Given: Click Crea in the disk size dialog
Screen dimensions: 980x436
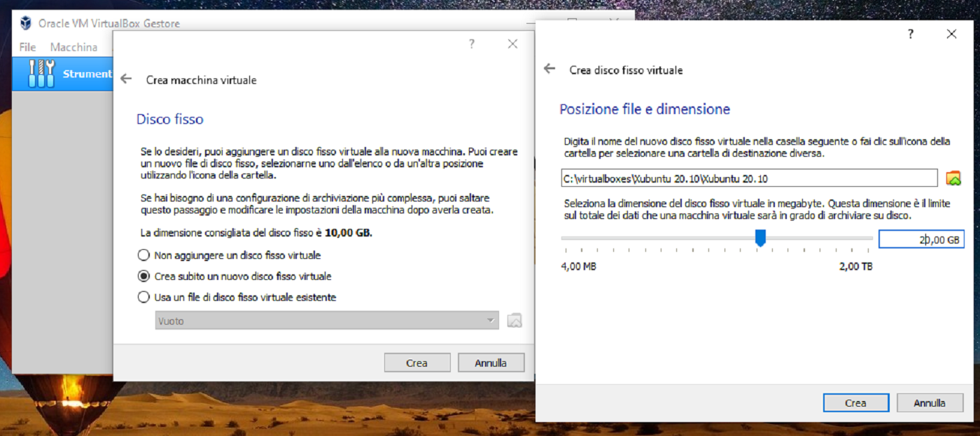Looking at the screenshot, I should tap(855, 402).
